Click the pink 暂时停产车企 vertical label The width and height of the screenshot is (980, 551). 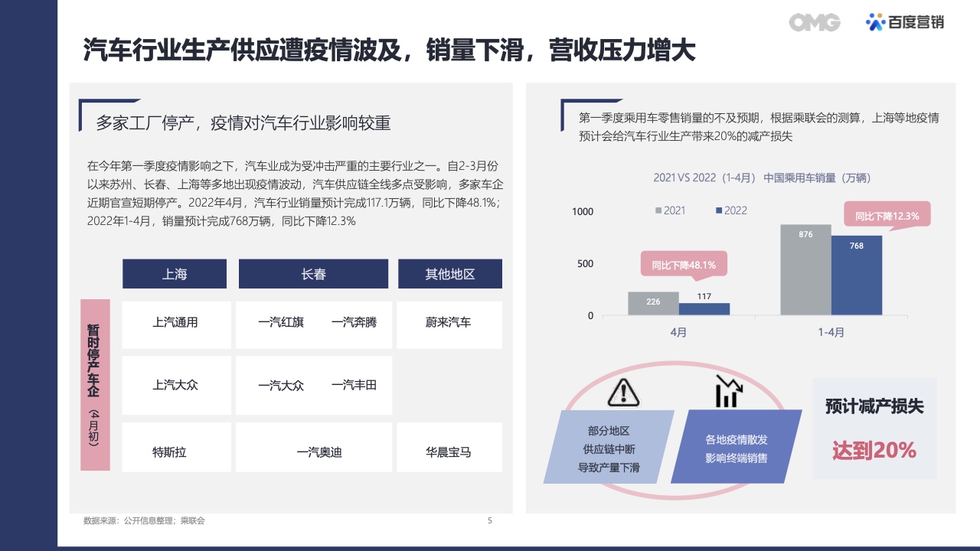tap(95, 384)
